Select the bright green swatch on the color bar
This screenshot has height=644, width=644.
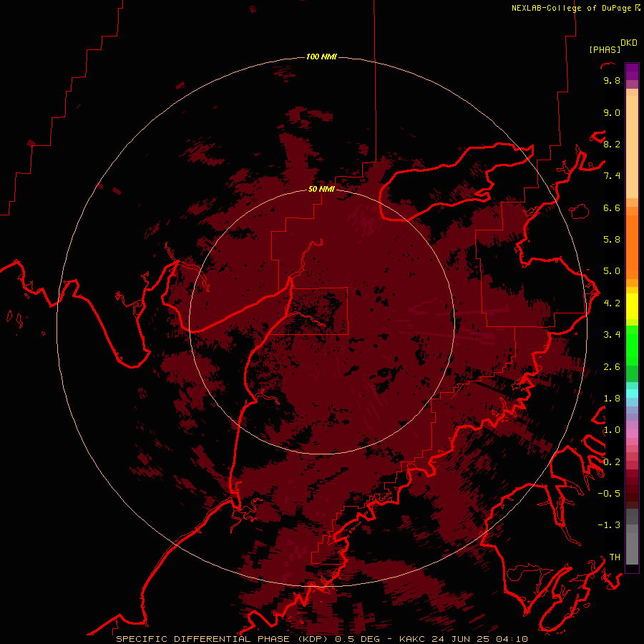coord(632,346)
